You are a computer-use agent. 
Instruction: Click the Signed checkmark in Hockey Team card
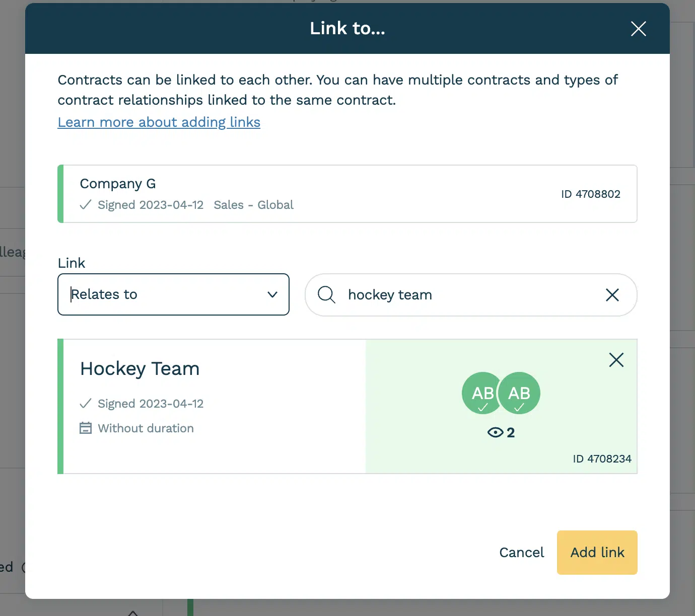coord(86,403)
